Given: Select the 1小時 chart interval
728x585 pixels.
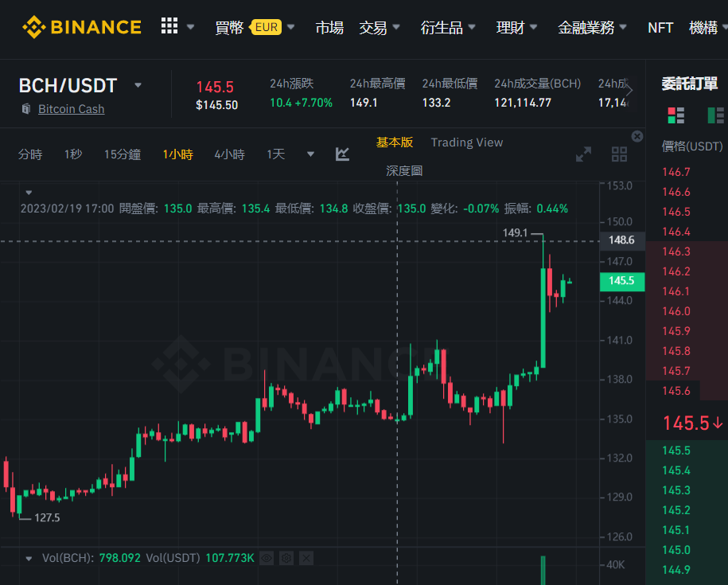Looking at the screenshot, I should [x=177, y=154].
